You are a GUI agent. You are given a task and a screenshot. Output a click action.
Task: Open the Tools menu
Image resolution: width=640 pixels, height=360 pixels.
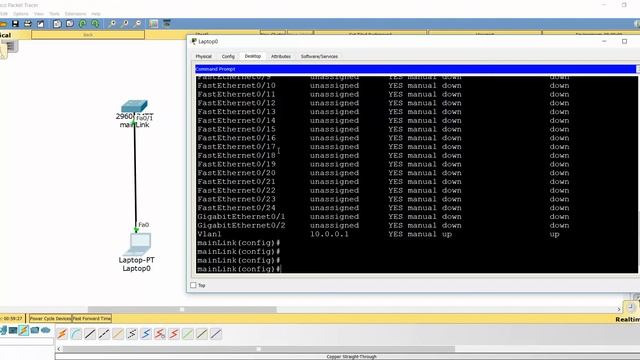tap(54, 14)
